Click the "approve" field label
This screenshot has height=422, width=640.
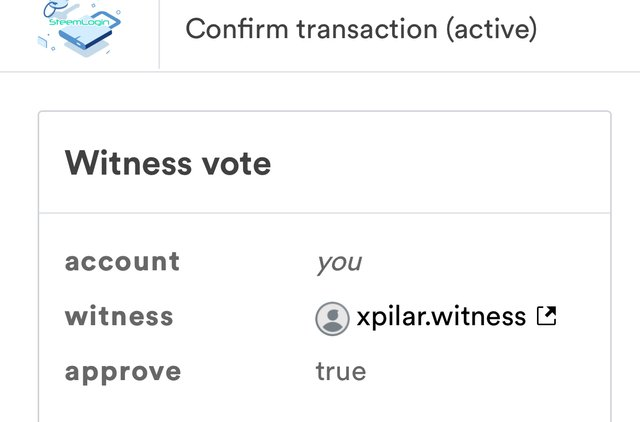click(x=123, y=372)
